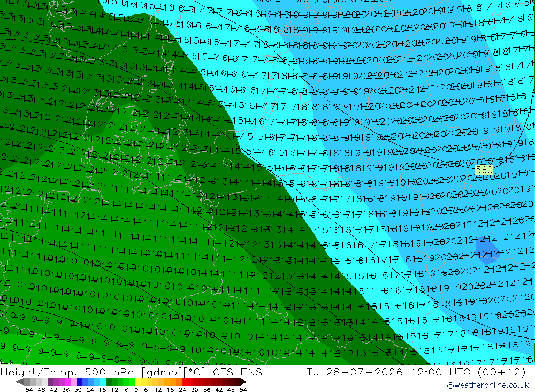Screen dimensions: 535x392
Task: Select the 'Height/Temp. 500 hPa' map title
Action: click(68, 372)
